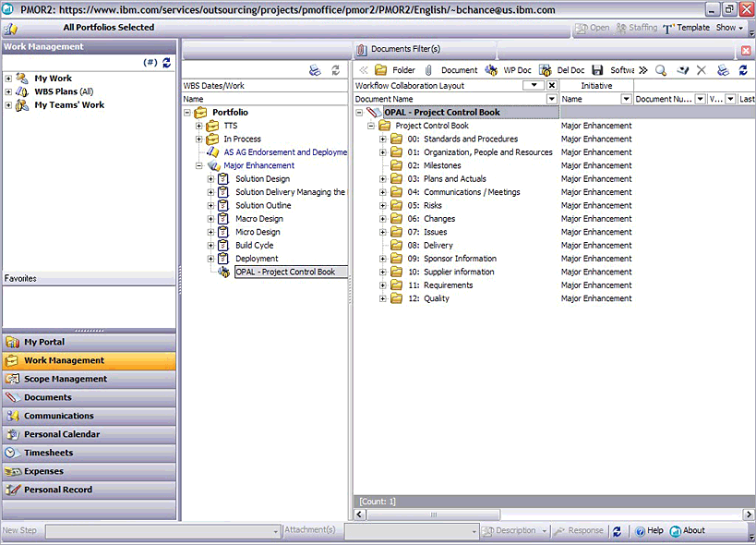Viewport: 756px width, 545px height.
Task: Select Work Management navigation section
Action: [x=90, y=360]
